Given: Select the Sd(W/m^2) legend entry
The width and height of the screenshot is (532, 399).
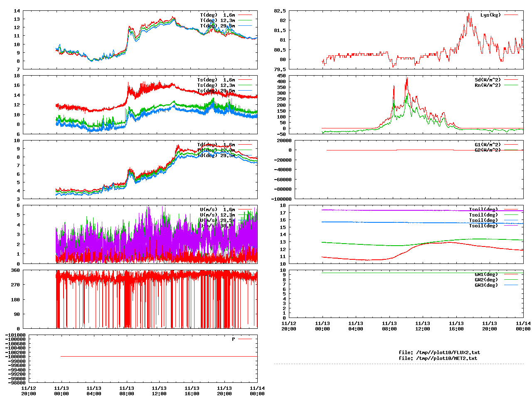Looking at the screenshot, I should (x=488, y=80).
